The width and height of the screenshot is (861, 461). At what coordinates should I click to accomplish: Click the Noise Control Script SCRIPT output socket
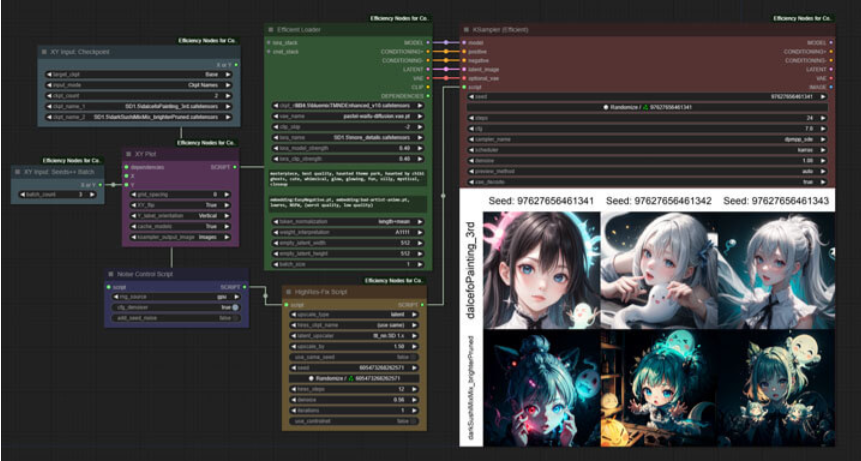(244, 287)
